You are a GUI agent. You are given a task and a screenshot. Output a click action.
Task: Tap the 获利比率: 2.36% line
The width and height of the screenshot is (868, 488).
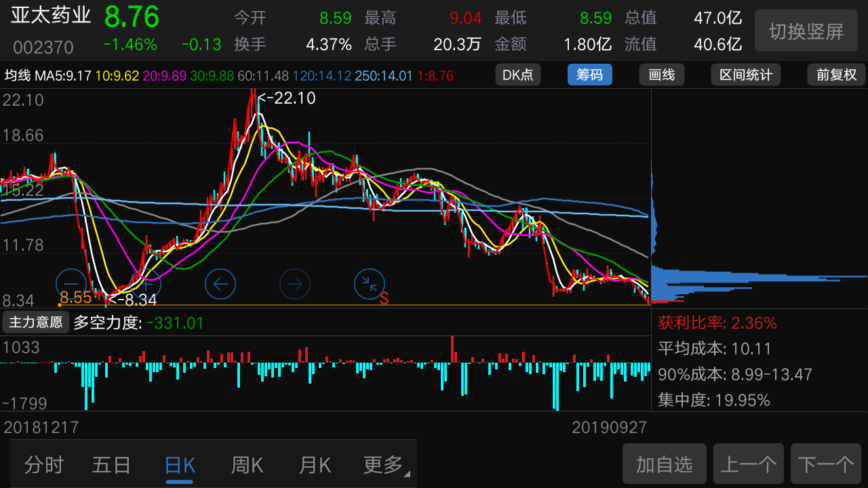click(x=717, y=323)
